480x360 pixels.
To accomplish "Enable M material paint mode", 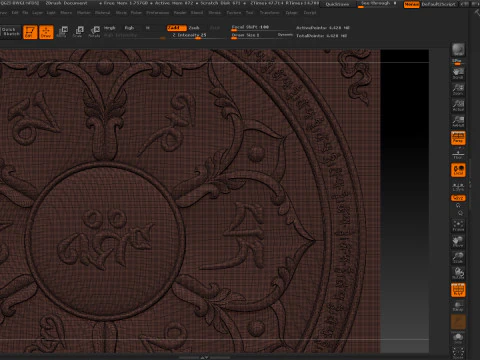I will 148,28.
